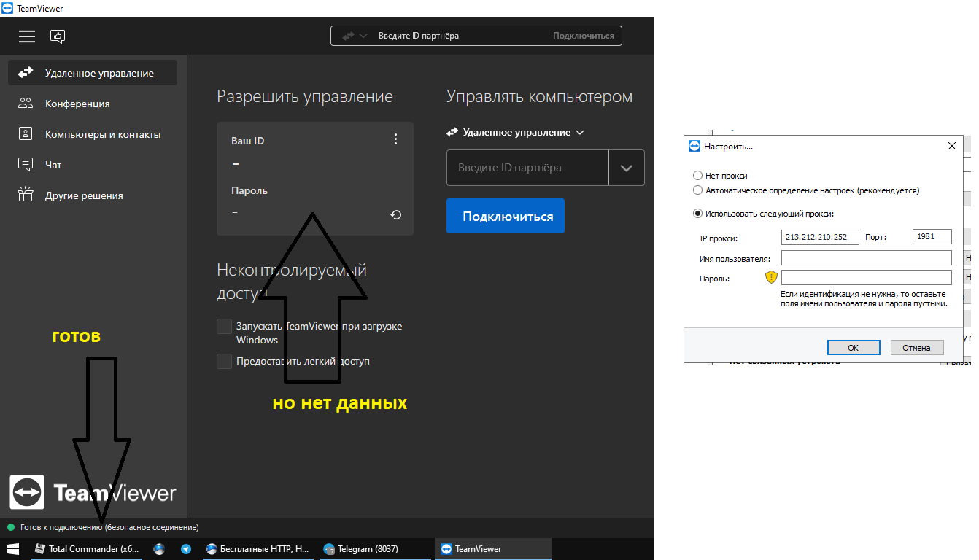This screenshot has width=979, height=560.
Task: Switch to the Конференция section
Action: (93, 104)
